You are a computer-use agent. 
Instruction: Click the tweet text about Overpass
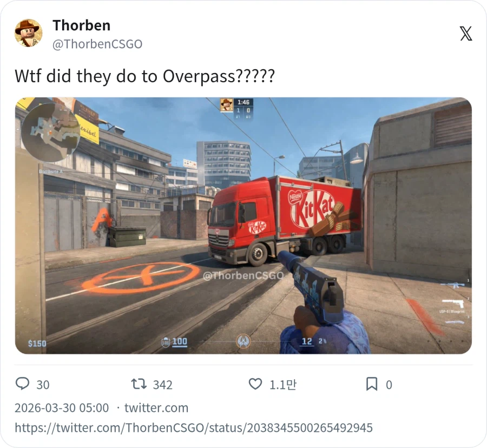(144, 76)
